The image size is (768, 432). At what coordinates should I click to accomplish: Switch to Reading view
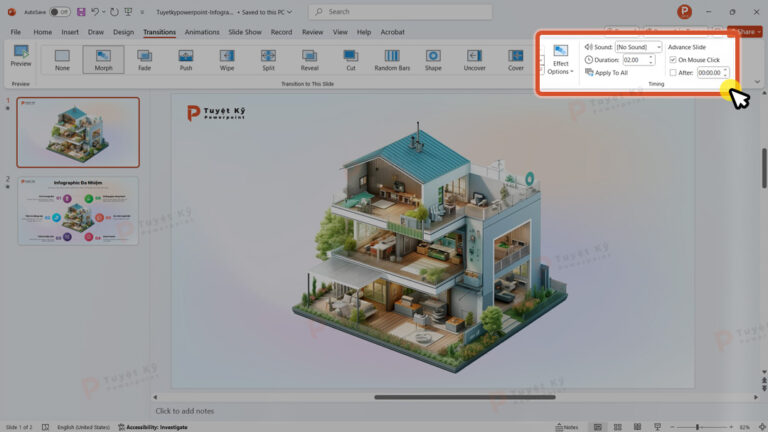(x=637, y=427)
